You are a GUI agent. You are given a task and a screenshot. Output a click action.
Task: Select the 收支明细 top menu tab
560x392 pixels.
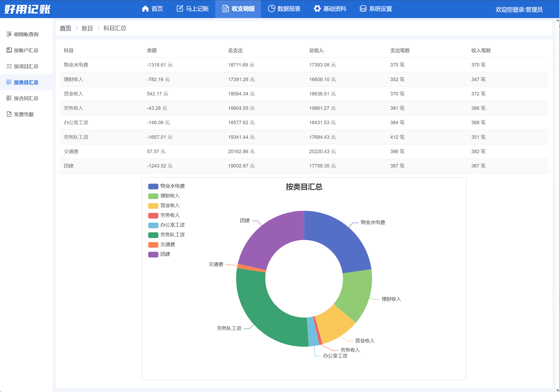pyautogui.click(x=238, y=9)
